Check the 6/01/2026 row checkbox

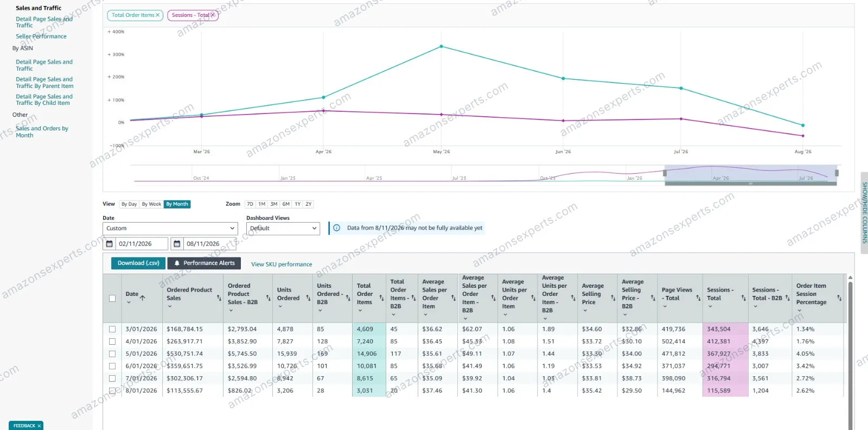112,366
